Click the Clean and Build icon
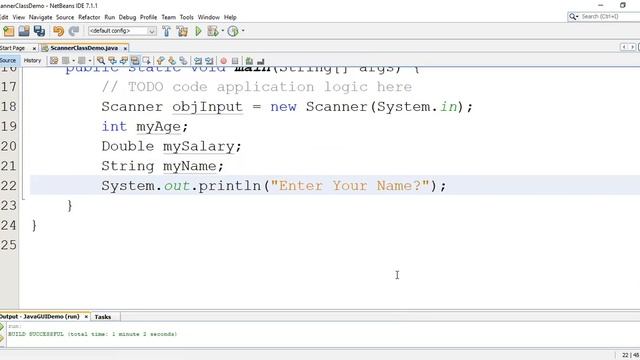The height and width of the screenshot is (360, 640). [x=182, y=31]
